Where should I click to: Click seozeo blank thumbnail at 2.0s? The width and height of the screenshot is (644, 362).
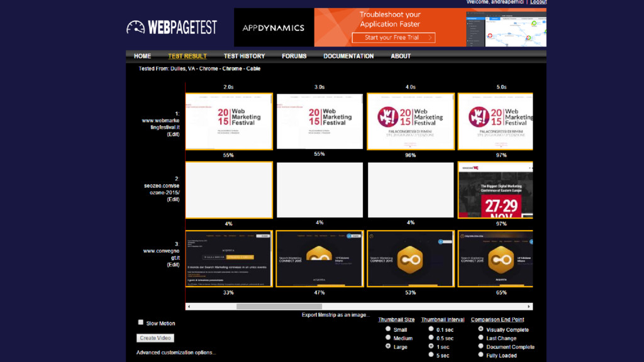tap(229, 190)
